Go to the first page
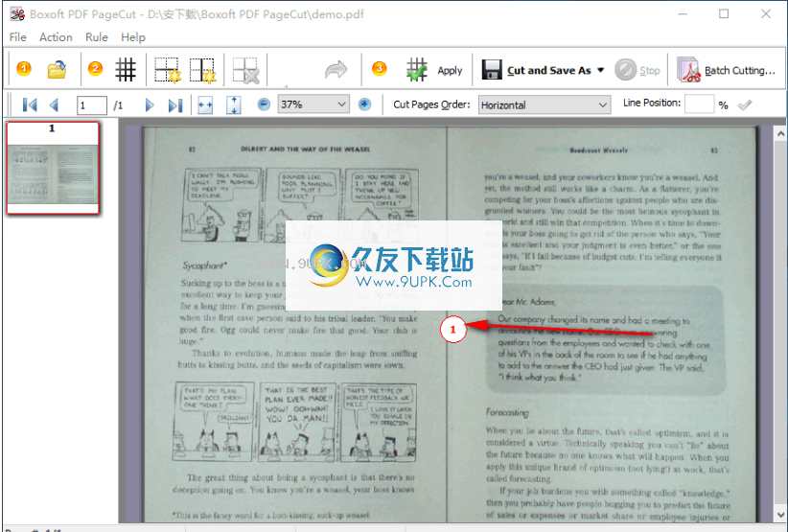Image resolution: width=788 pixels, height=532 pixels. coord(30,105)
